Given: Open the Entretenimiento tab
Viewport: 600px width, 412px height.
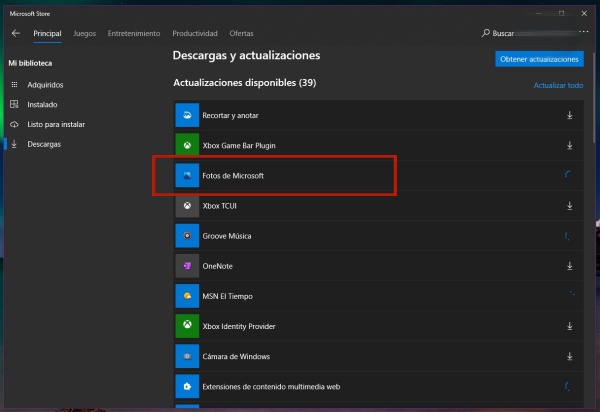Looking at the screenshot, I should click(x=134, y=34).
